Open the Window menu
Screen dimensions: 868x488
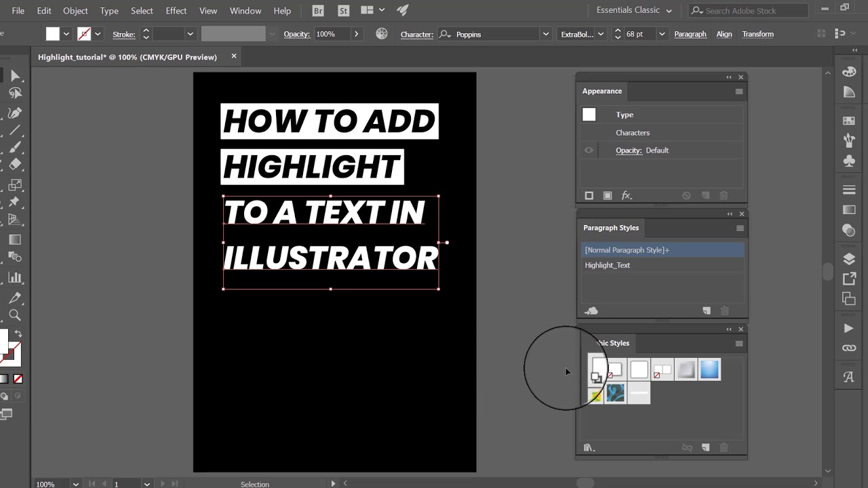pyautogui.click(x=245, y=11)
